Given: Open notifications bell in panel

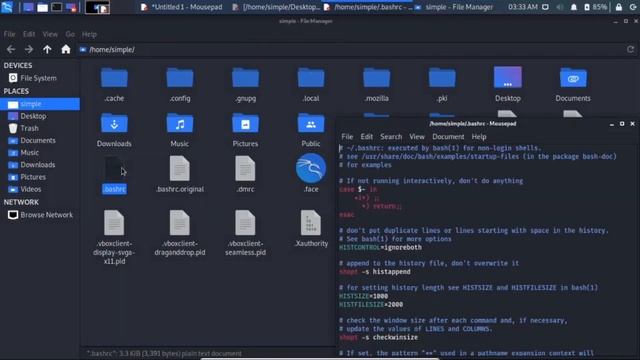Looking at the screenshot, I should click(x=573, y=7).
